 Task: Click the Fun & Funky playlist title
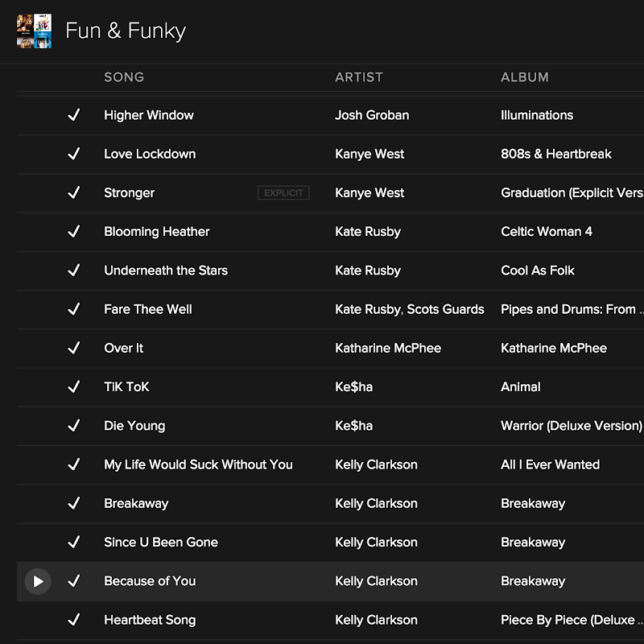(126, 31)
